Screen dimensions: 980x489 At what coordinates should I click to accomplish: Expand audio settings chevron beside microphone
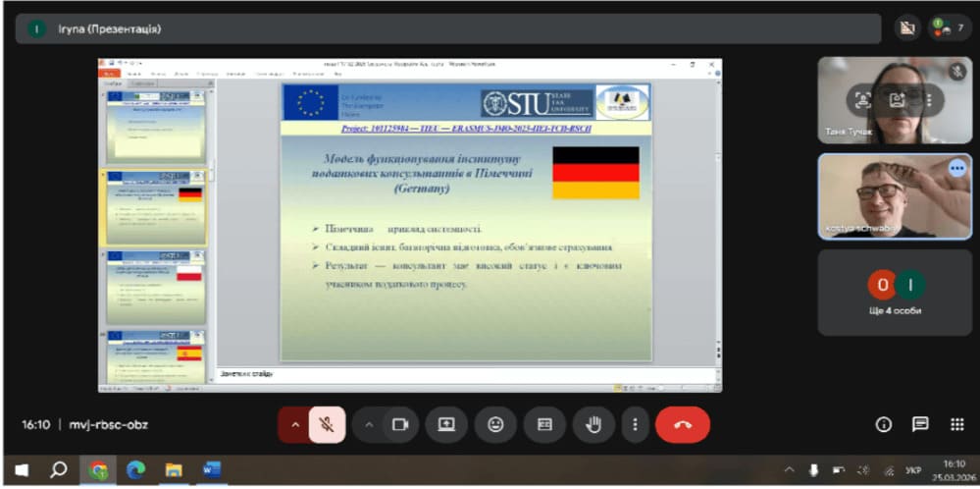pos(294,424)
